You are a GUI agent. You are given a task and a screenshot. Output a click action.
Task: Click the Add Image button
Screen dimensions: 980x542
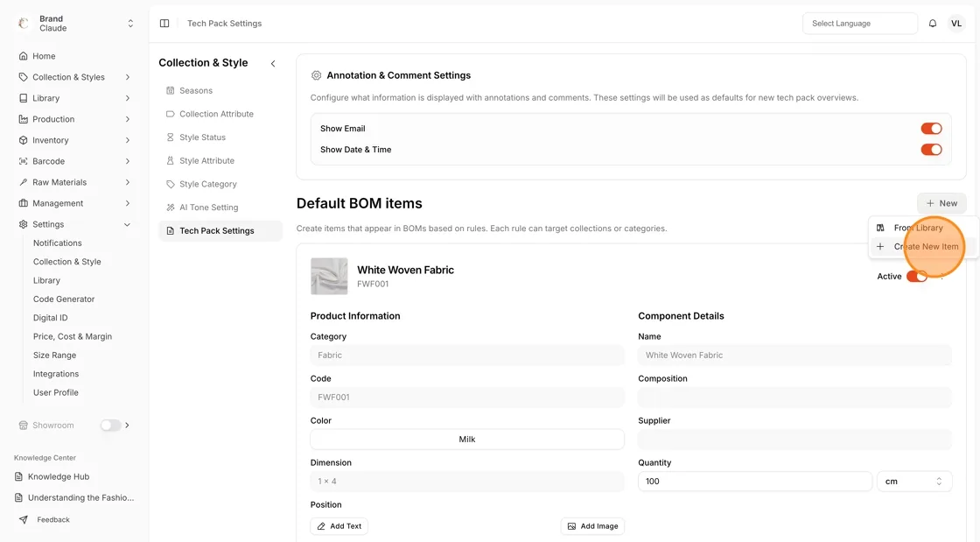pyautogui.click(x=592, y=526)
